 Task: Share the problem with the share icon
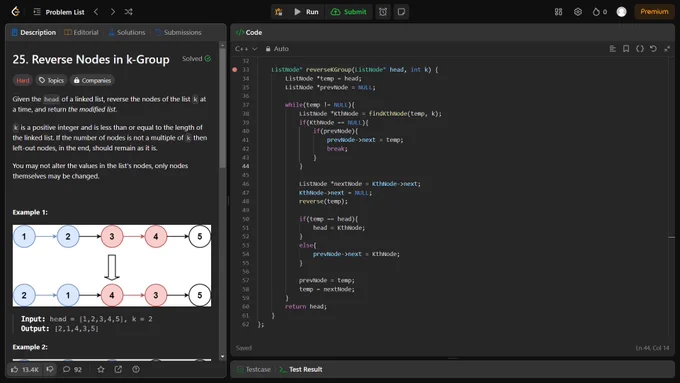(x=118, y=370)
